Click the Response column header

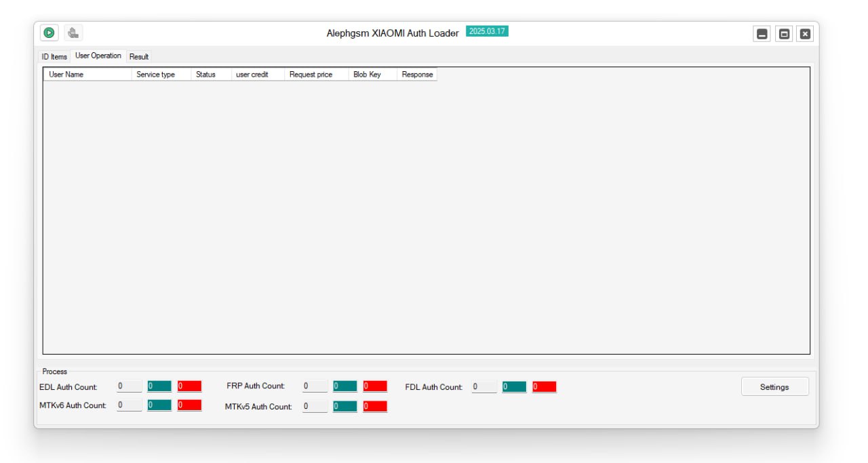417,75
